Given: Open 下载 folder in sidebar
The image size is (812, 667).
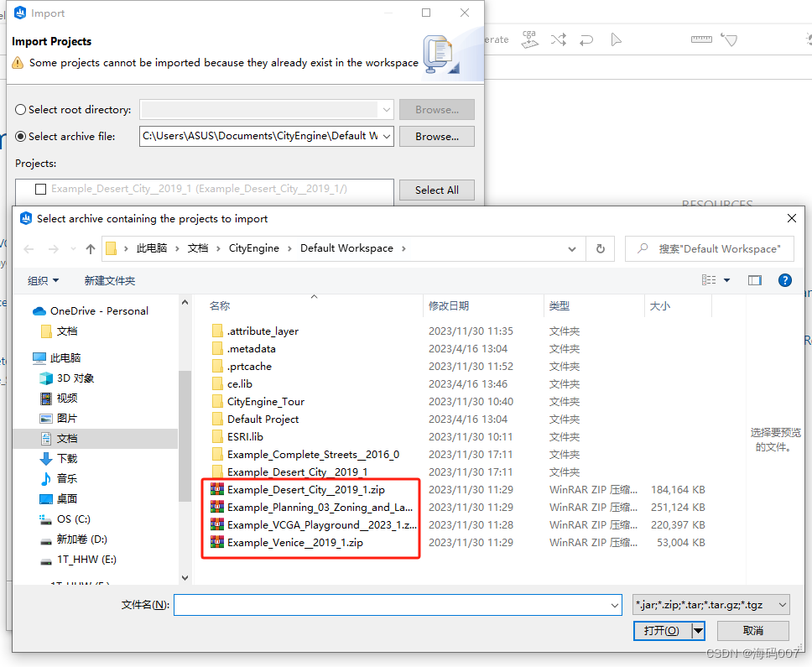Looking at the screenshot, I should point(59,459).
